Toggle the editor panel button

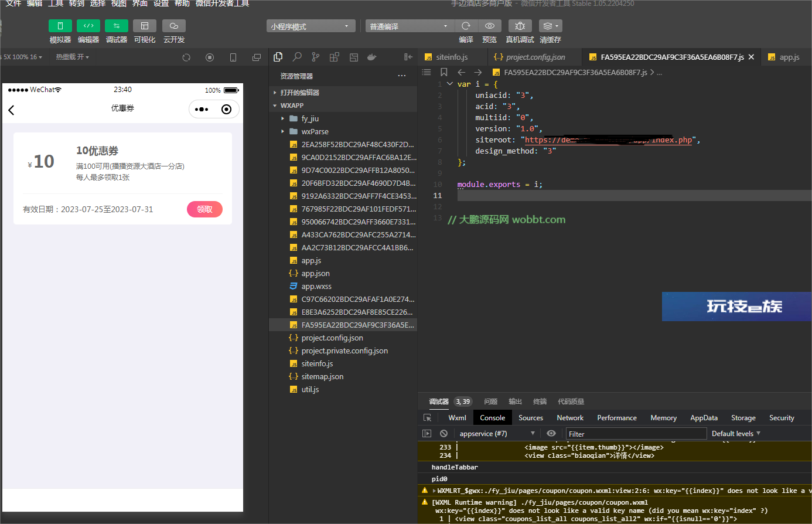pyautogui.click(x=88, y=26)
